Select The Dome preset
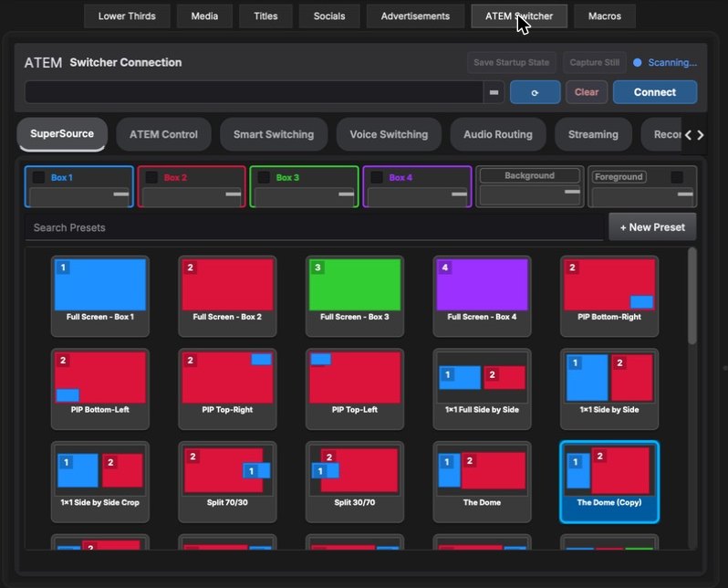Screen dimensions: 728x588 click(482, 482)
